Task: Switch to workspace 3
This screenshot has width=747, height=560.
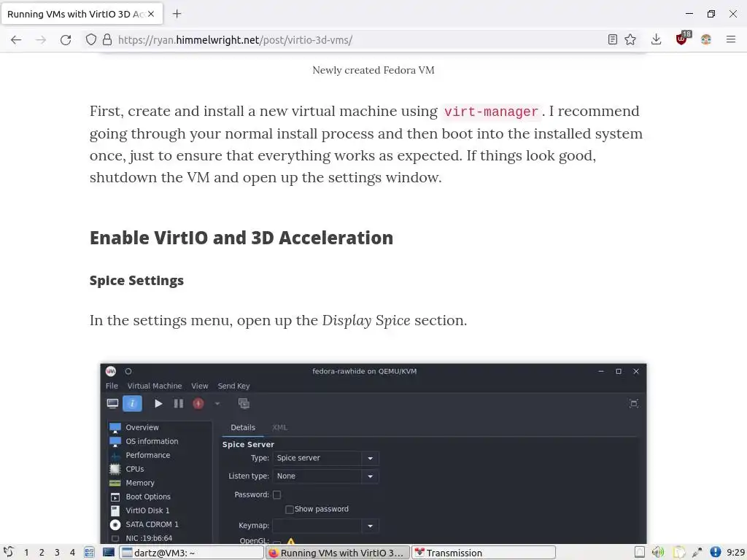Action: [57, 553]
